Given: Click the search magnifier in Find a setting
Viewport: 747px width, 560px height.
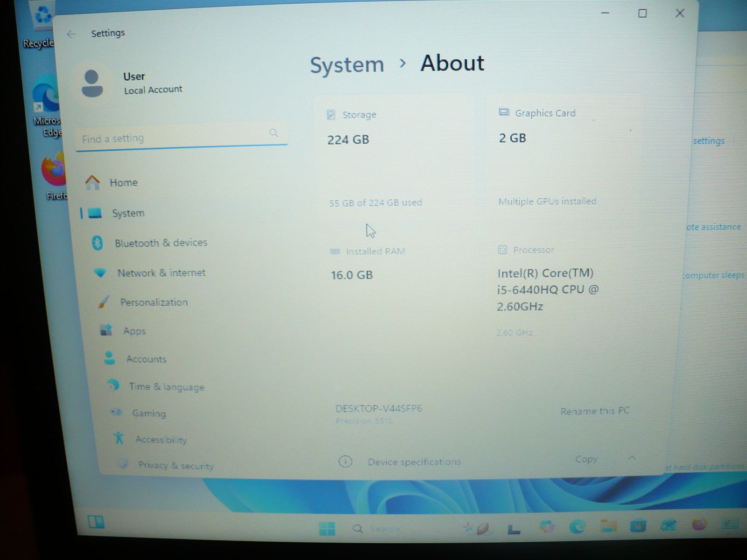Looking at the screenshot, I should coord(274,133).
